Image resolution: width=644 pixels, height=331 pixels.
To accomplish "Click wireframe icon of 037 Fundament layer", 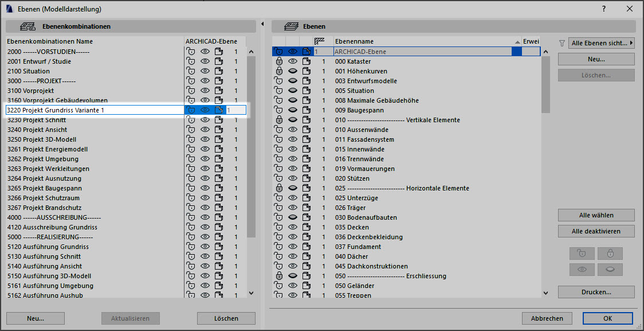I will (x=306, y=247).
